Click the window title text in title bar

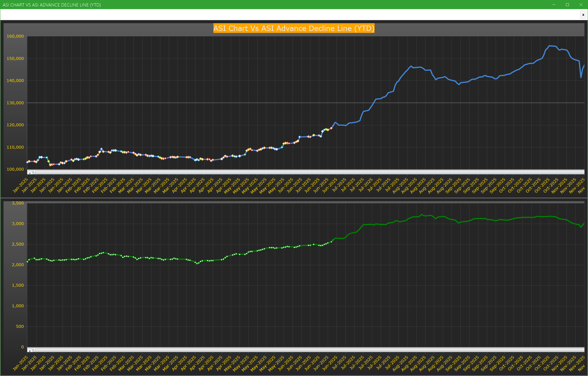coord(52,5)
